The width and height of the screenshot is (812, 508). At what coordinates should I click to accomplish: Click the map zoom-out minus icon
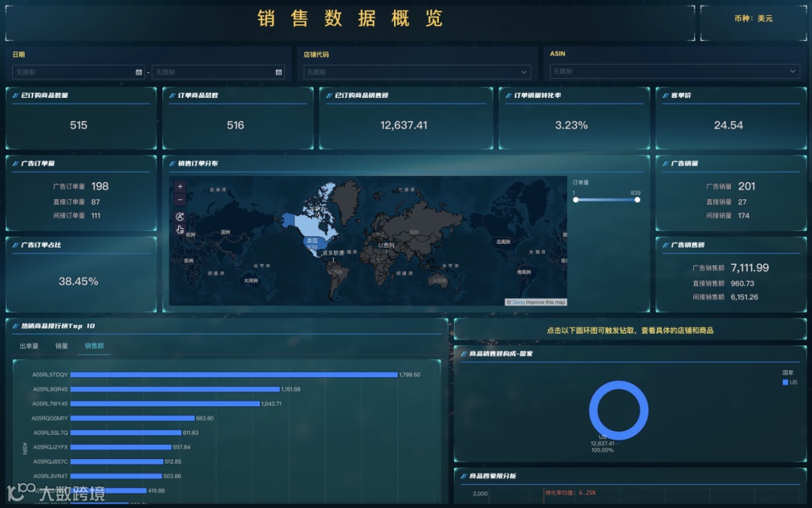coord(180,199)
